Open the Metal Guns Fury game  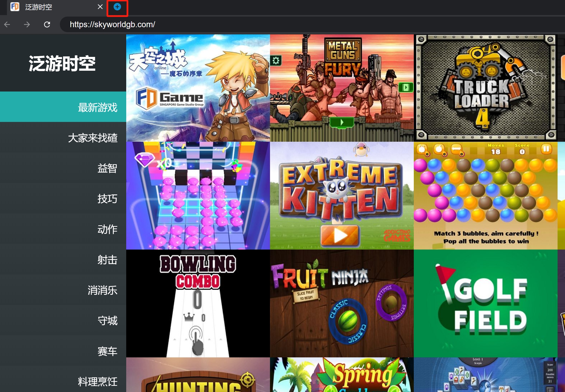tap(342, 88)
